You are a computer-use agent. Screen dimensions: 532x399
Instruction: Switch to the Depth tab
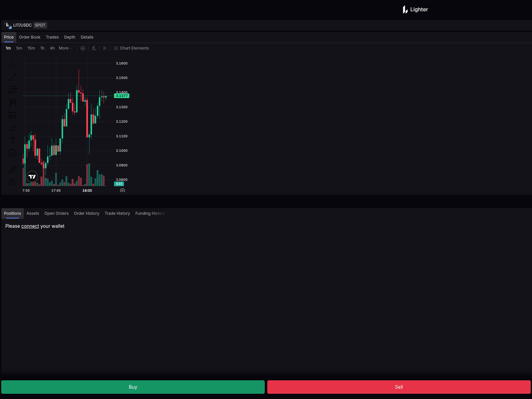[x=70, y=37]
